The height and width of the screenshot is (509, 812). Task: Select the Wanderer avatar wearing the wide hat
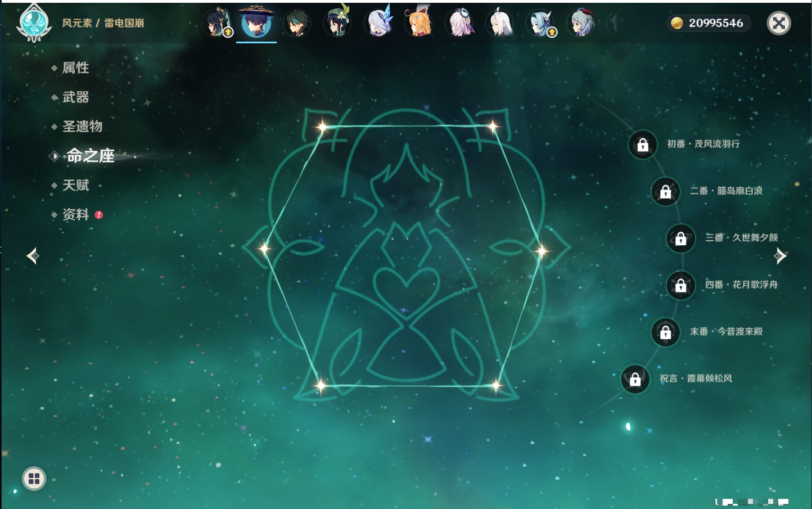256,23
